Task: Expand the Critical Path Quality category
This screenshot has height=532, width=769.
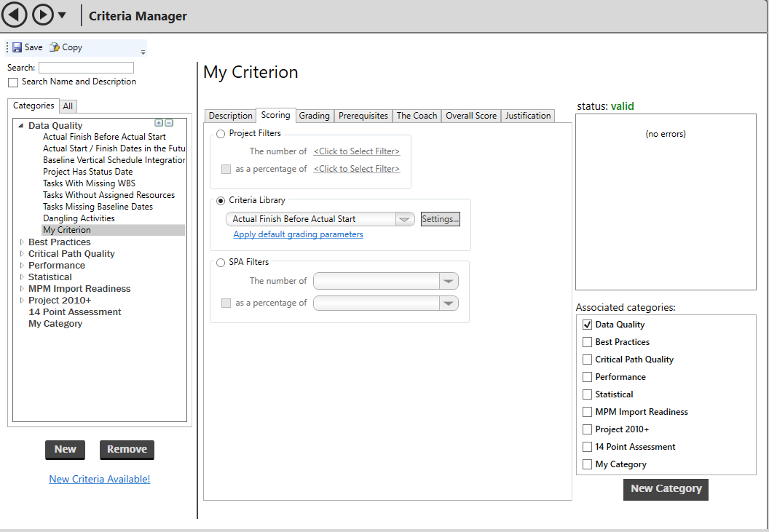Action: (x=22, y=254)
